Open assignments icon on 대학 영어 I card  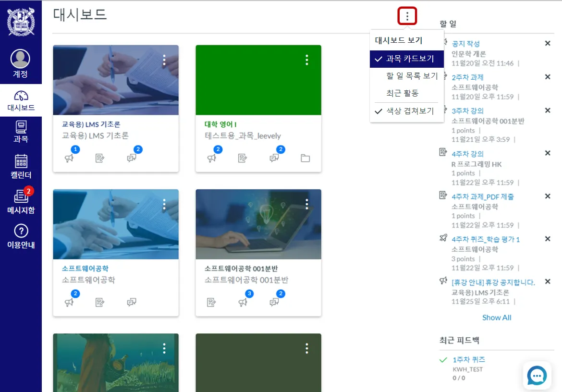pyautogui.click(x=243, y=158)
